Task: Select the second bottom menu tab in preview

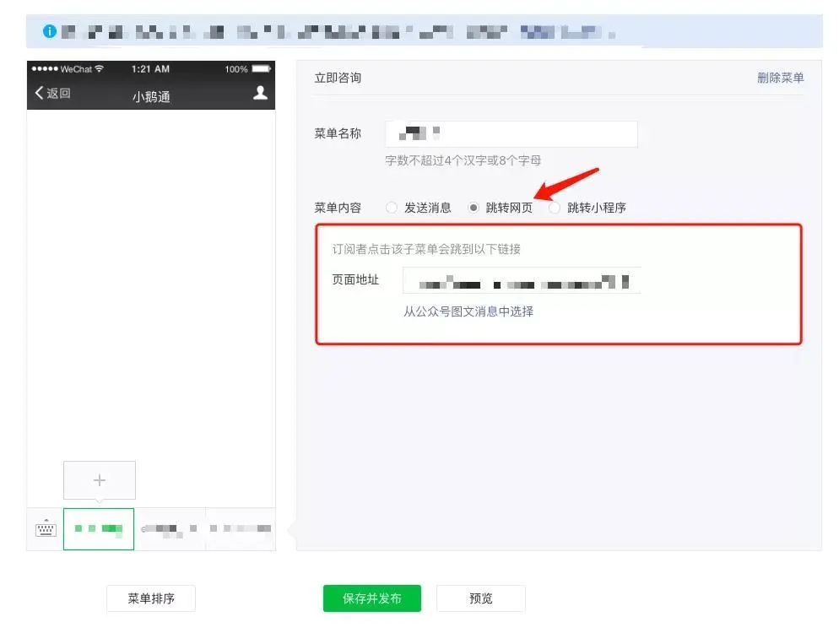Action: pos(170,529)
